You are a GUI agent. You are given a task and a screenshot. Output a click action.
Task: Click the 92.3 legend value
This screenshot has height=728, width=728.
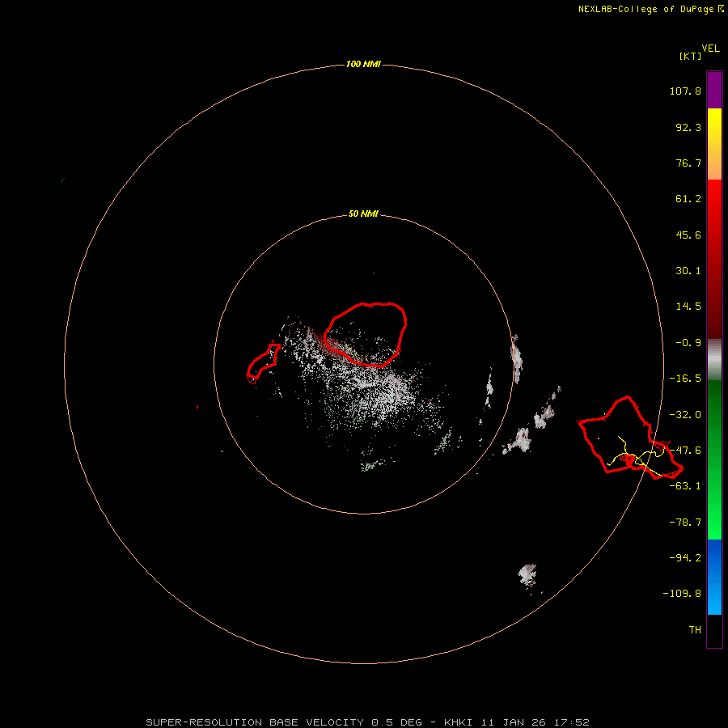(x=688, y=127)
